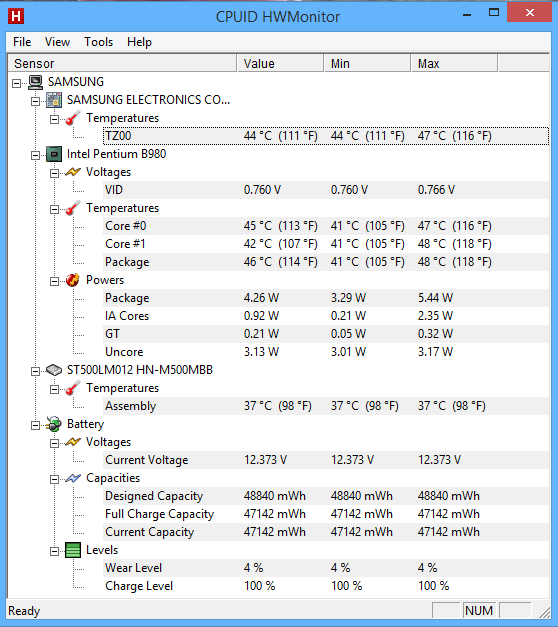Click the HWMonitor red H app icon
The width and height of the screenshot is (558, 627).
(x=16, y=16)
